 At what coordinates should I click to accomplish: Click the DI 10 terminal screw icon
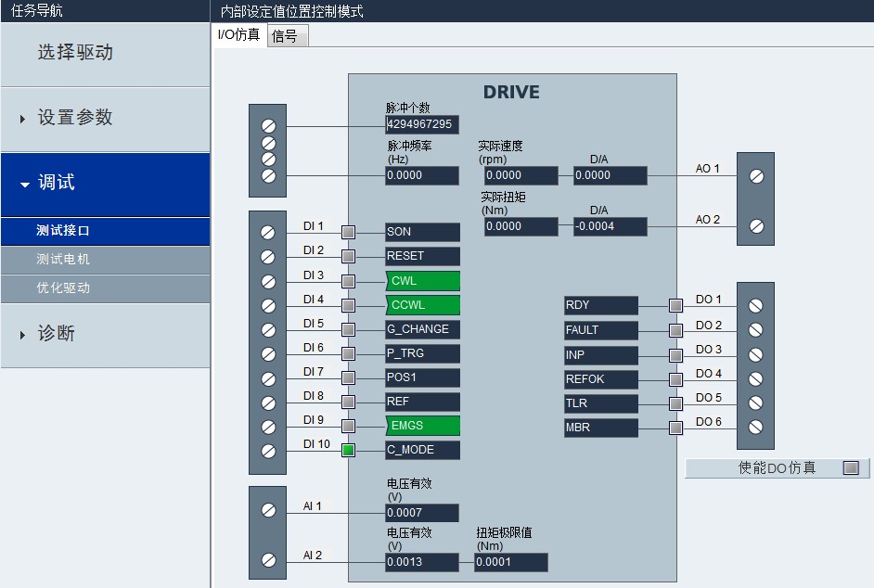(x=268, y=451)
